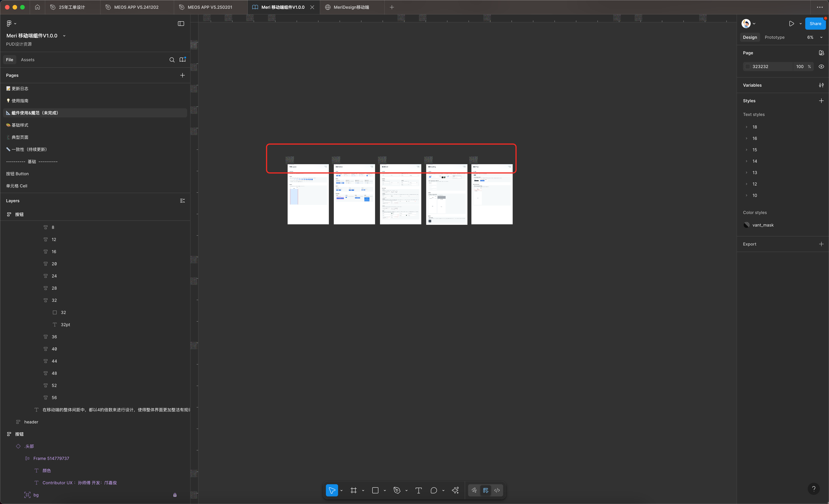The image size is (829, 504).
Task: Open the file name dropdown chevron
Action: tap(64, 36)
